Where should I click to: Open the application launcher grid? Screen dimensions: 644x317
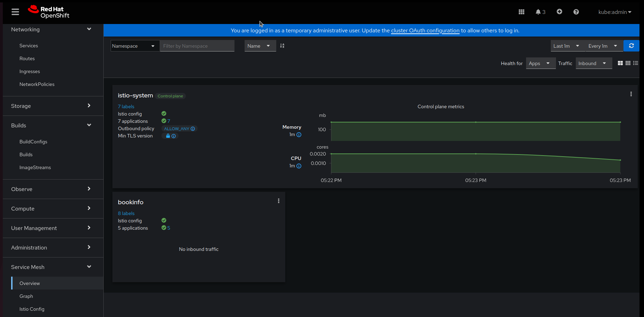pos(521,12)
